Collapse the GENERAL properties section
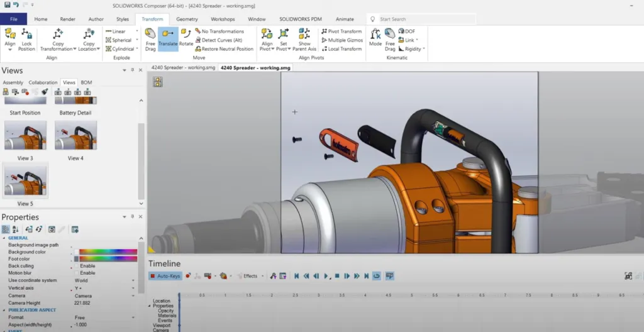Image resolution: width=644 pixels, height=332 pixels. pos(3,238)
